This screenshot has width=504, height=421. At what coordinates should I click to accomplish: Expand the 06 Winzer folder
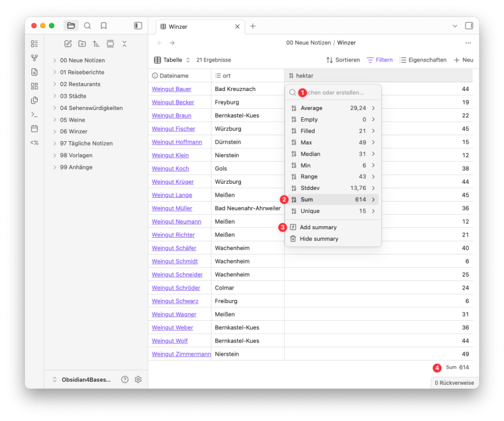point(74,132)
